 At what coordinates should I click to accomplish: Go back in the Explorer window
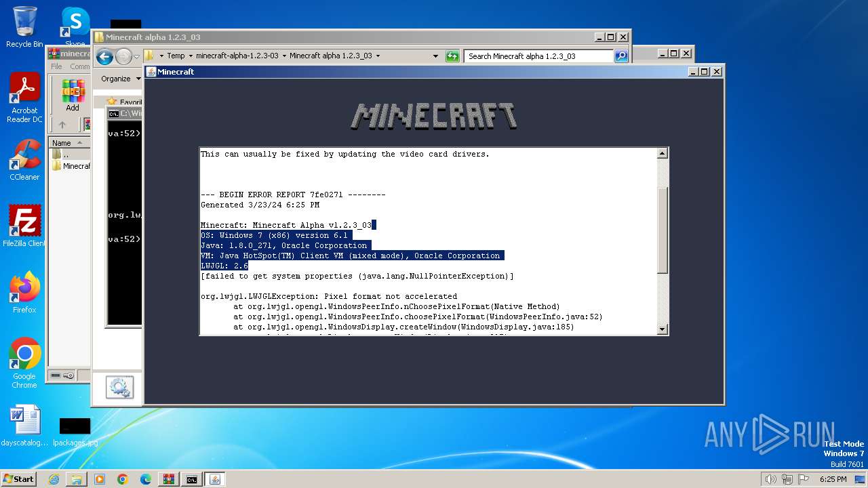point(104,56)
